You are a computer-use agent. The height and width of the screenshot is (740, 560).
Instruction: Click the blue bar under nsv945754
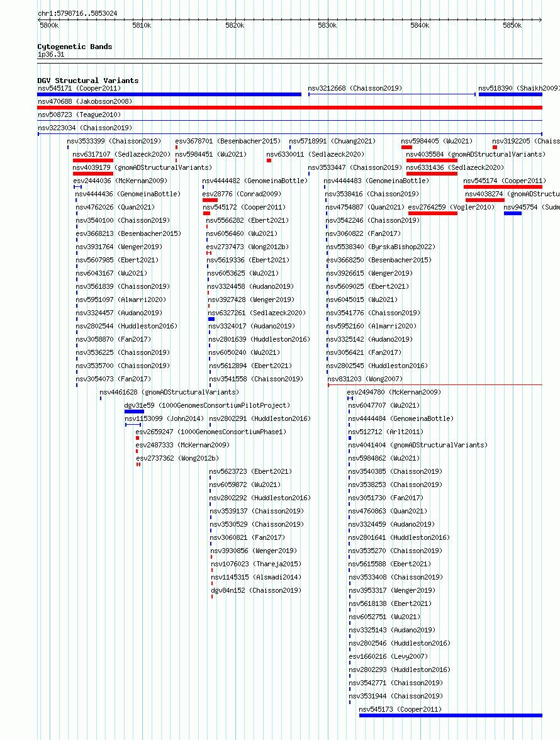coord(513,213)
